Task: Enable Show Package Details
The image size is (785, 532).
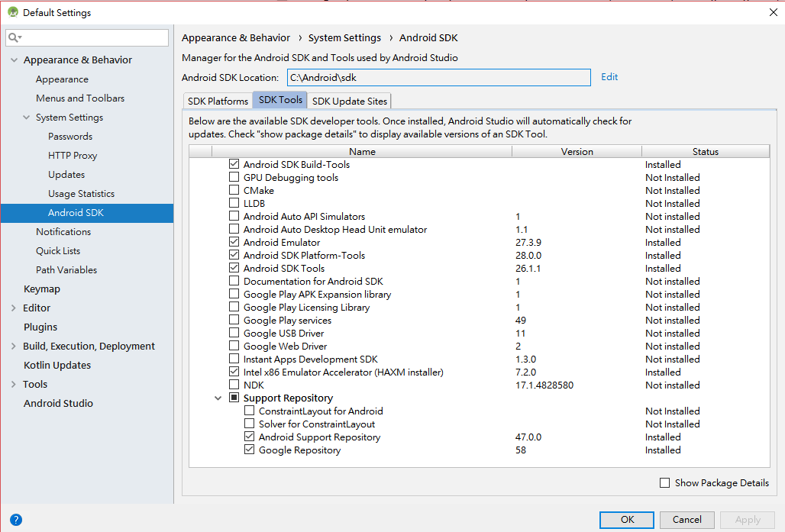Action: pos(664,483)
